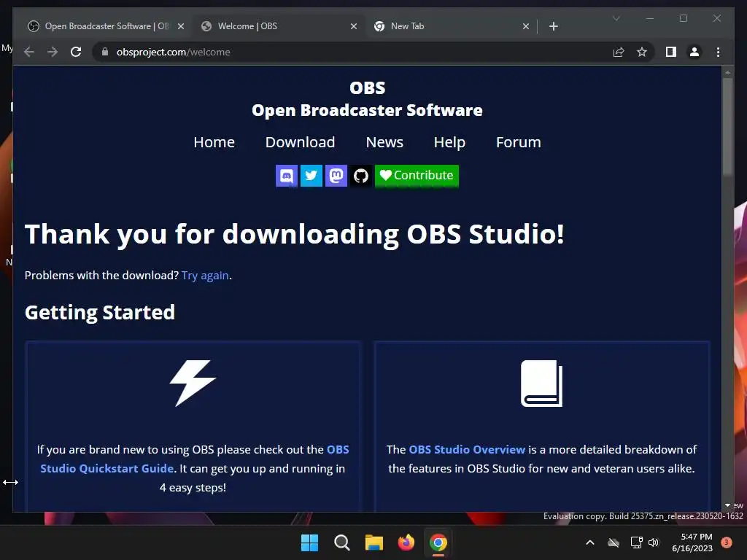
Task: Click the Chrome taskbar icon
Action: (438, 542)
